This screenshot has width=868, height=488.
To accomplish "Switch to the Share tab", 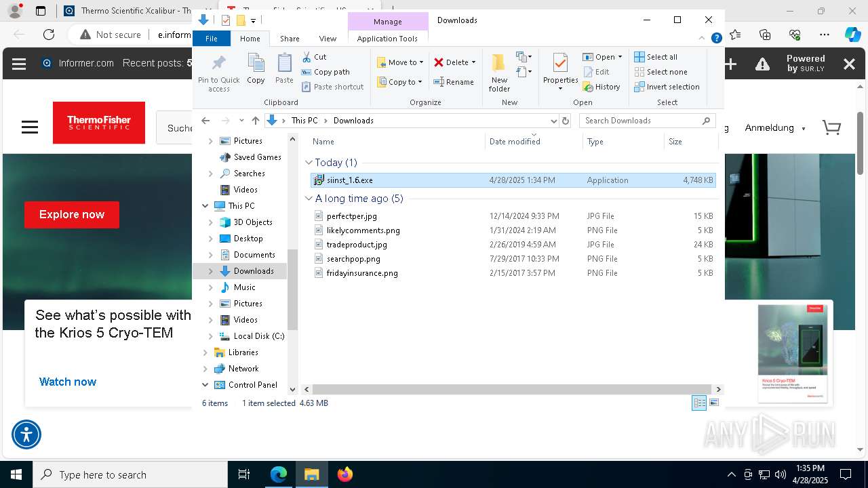I will point(290,39).
